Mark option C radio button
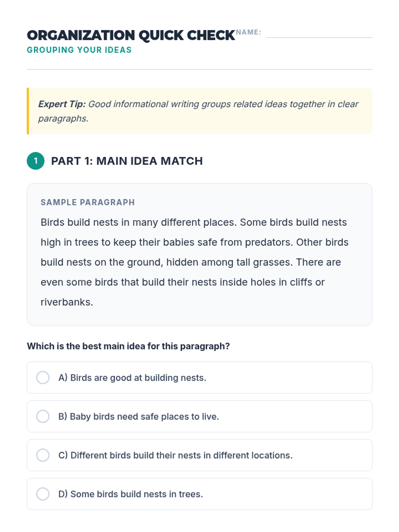The image size is (399, 532). [43, 455]
